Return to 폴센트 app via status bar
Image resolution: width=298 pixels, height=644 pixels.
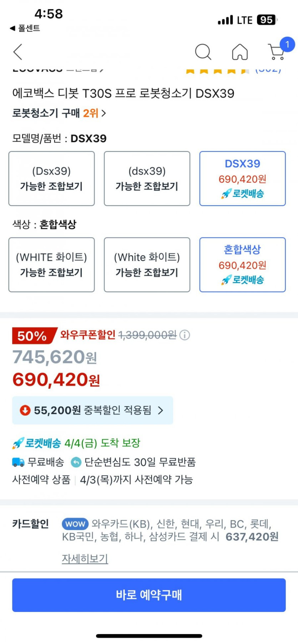25,28
